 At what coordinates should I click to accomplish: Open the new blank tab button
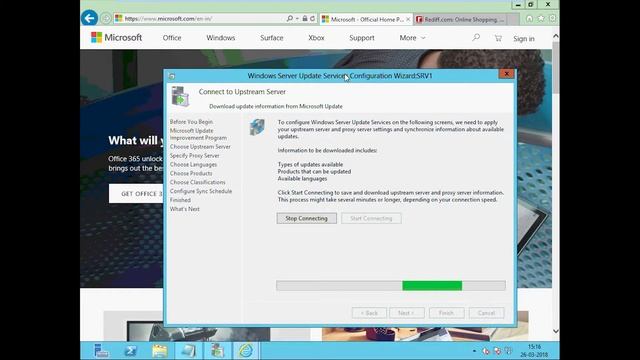pos(513,19)
